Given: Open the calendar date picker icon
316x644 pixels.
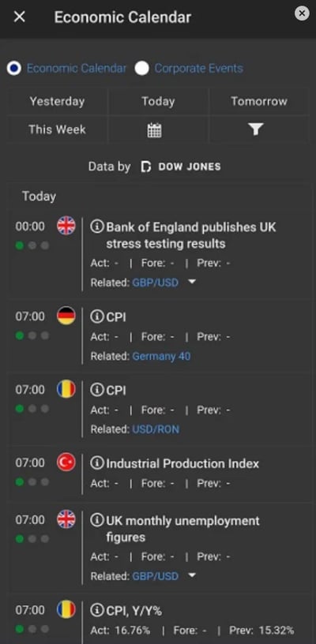Looking at the screenshot, I should (155, 130).
